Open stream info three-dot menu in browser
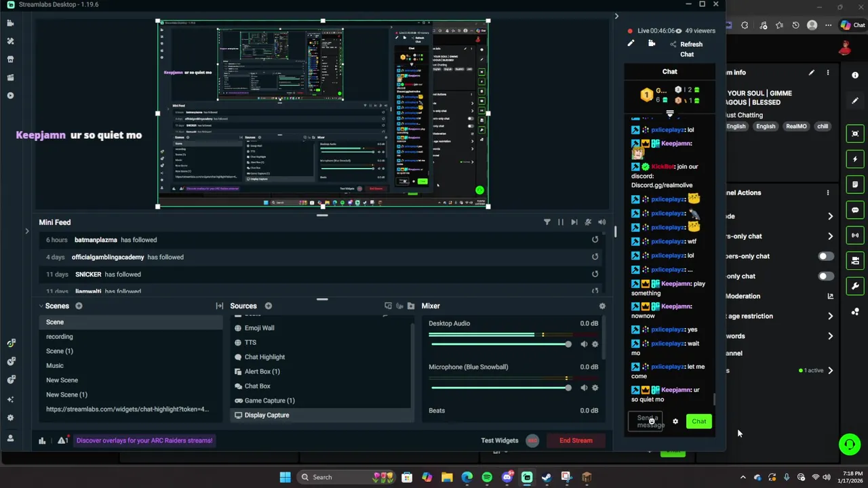Viewport: 868px width, 488px height. 827,73
